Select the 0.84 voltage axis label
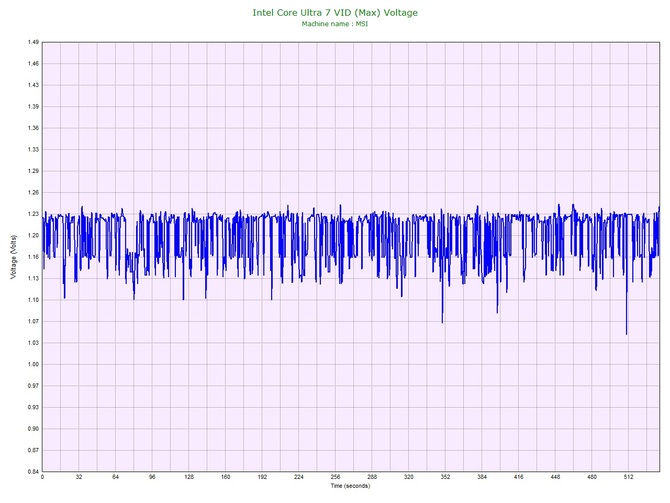The width and height of the screenshot is (670, 503). point(33,472)
